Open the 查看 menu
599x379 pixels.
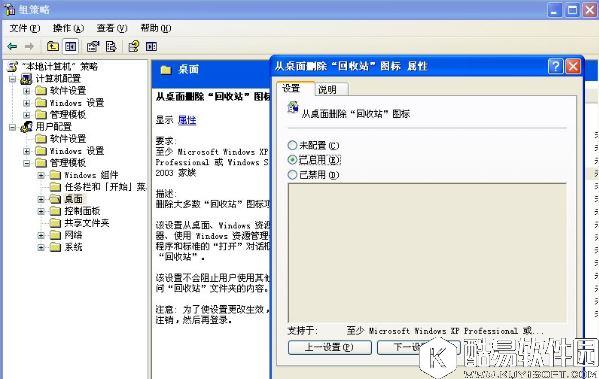(x=112, y=28)
